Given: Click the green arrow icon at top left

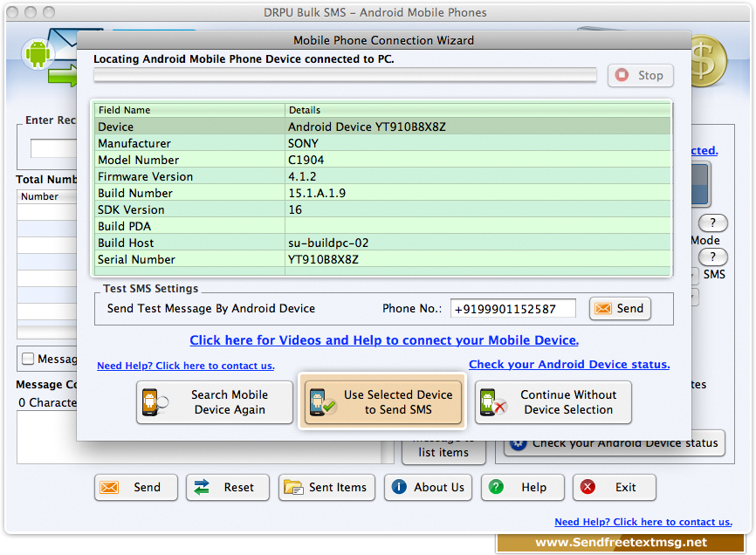Looking at the screenshot, I should click(x=63, y=76).
